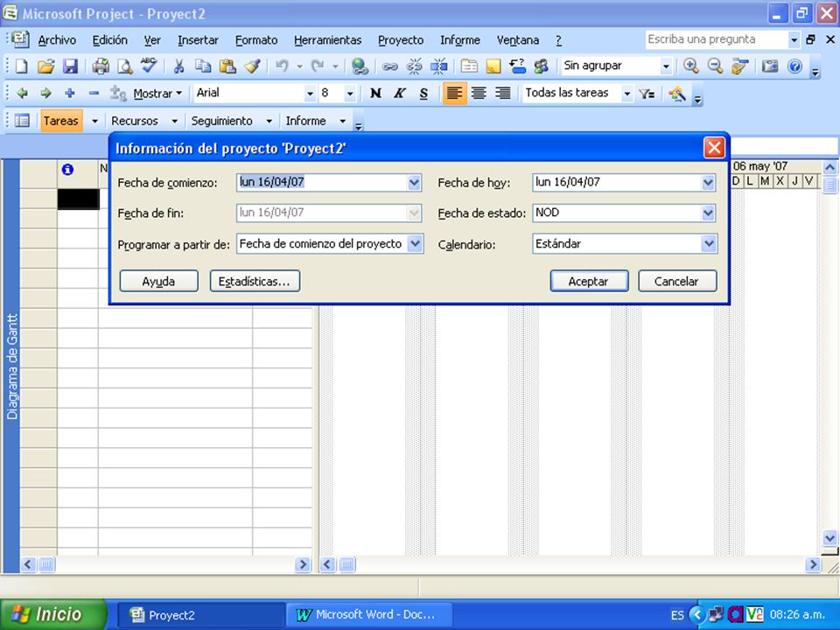Open the Proyecto menu
The height and width of the screenshot is (630, 840).
(401, 40)
